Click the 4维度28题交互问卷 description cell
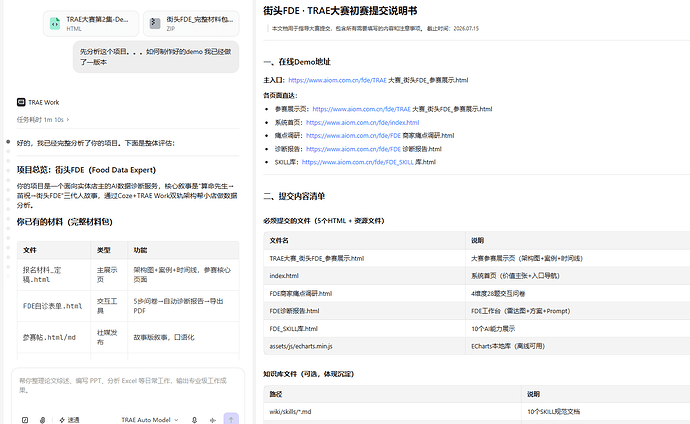690x424 pixels. tap(578, 293)
